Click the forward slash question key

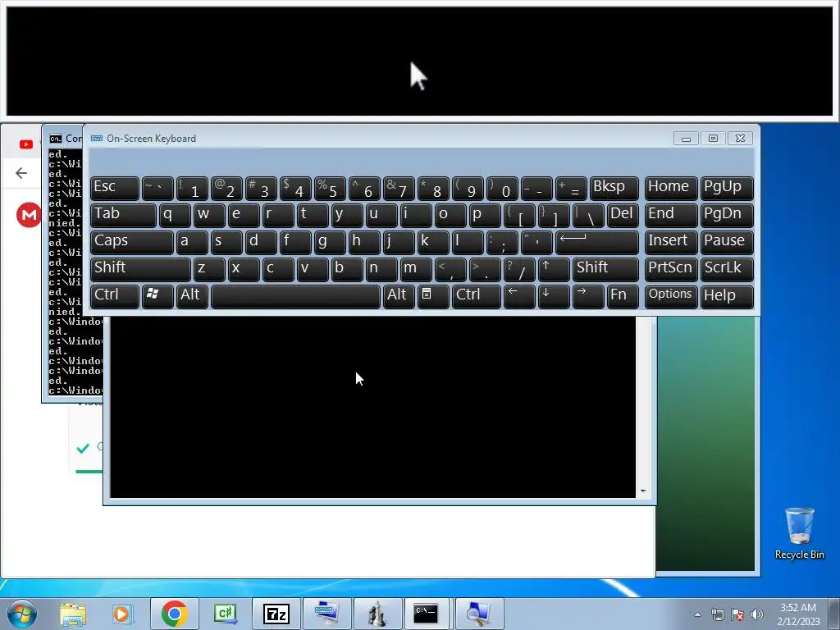pyautogui.click(x=519, y=269)
